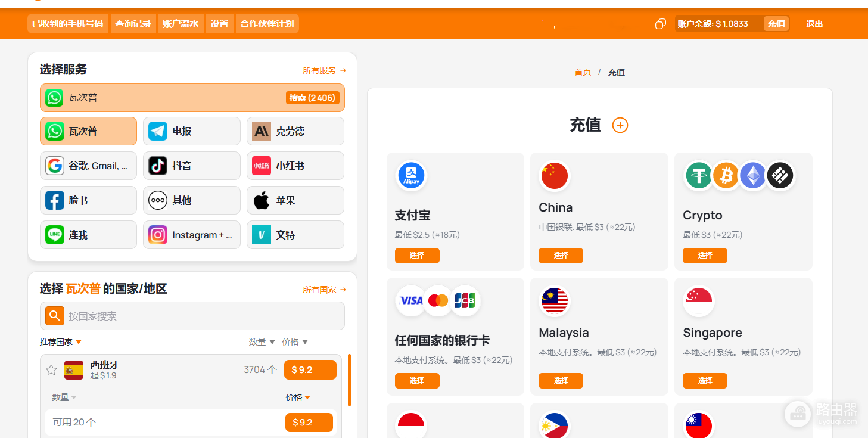Select the TikTok 抖音 service icon
868x438 pixels.
click(158, 166)
